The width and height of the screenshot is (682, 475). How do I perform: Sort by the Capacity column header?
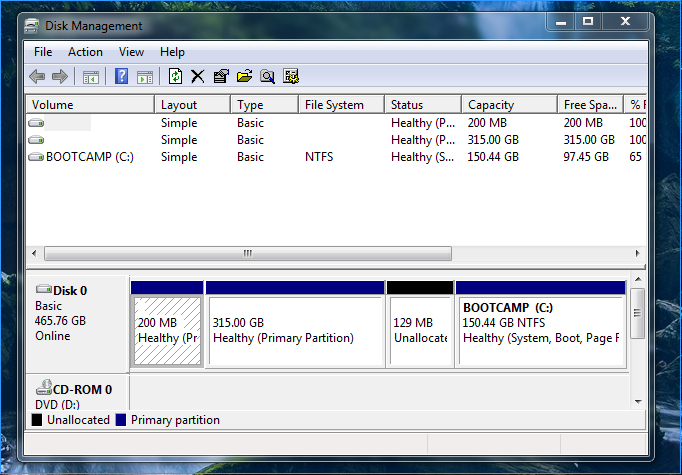tap(509, 105)
